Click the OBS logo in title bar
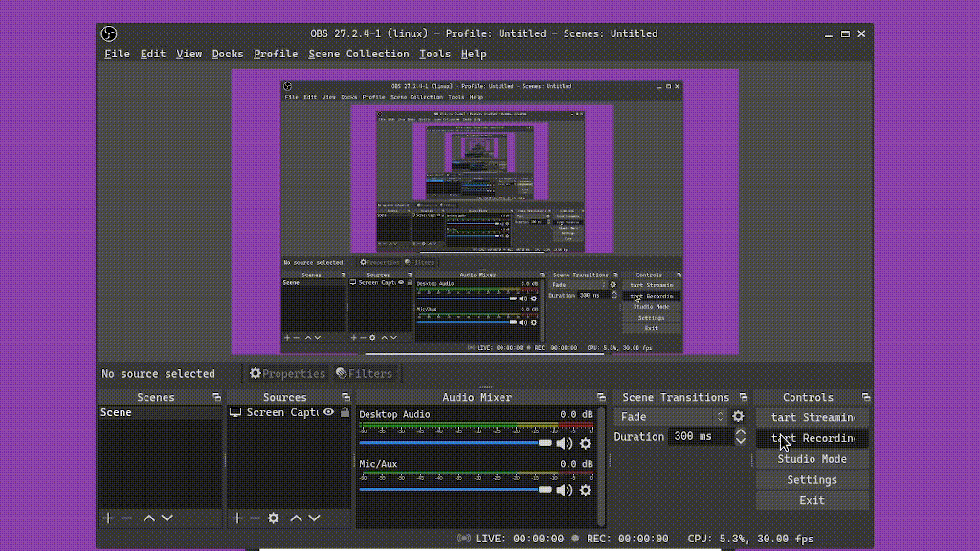This screenshot has height=551, width=980. pyautogui.click(x=109, y=33)
